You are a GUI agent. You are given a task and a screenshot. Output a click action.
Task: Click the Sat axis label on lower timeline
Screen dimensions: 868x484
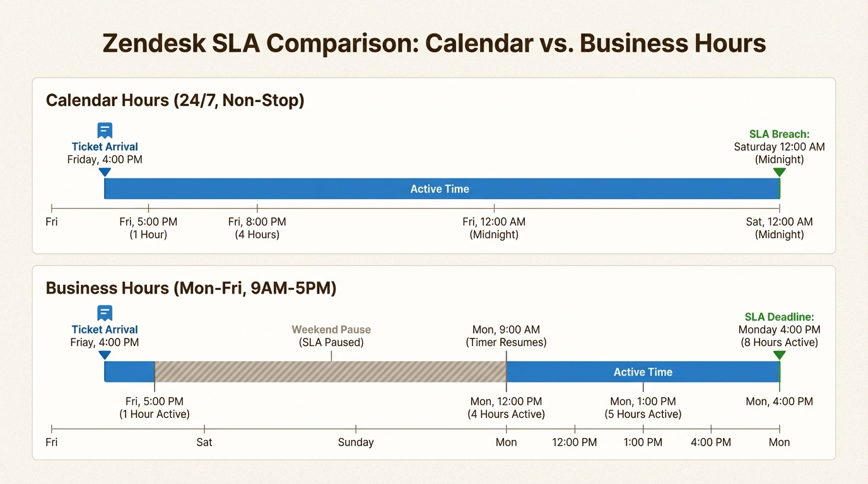click(204, 442)
